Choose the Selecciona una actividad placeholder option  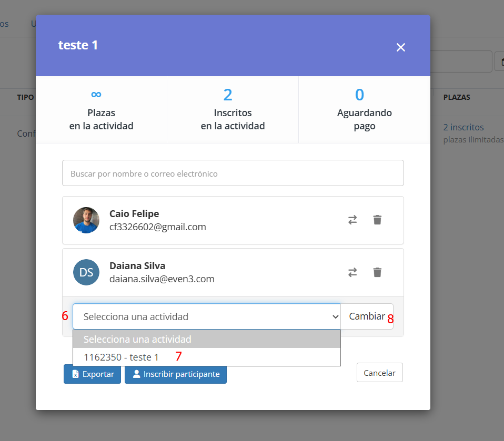(207, 339)
